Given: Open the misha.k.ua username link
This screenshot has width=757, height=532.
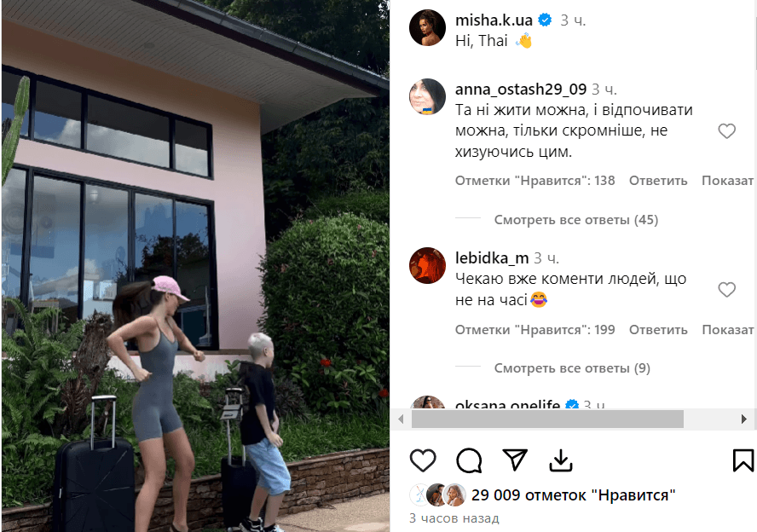Looking at the screenshot, I should (x=494, y=20).
